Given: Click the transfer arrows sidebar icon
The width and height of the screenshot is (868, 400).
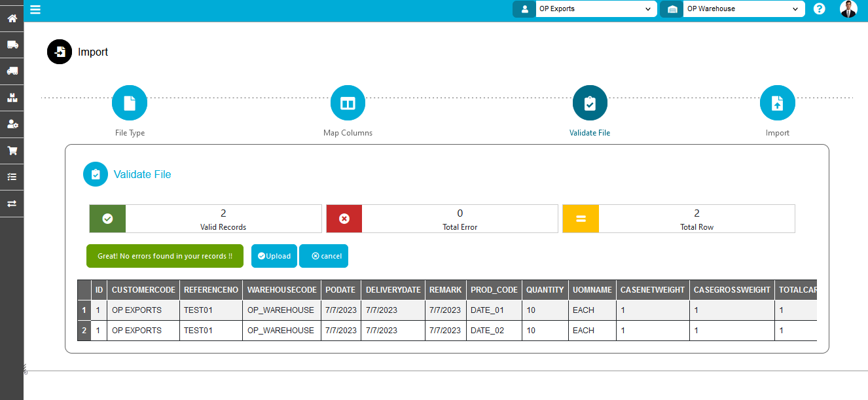Looking at the screenshot, I should (12, 204).
